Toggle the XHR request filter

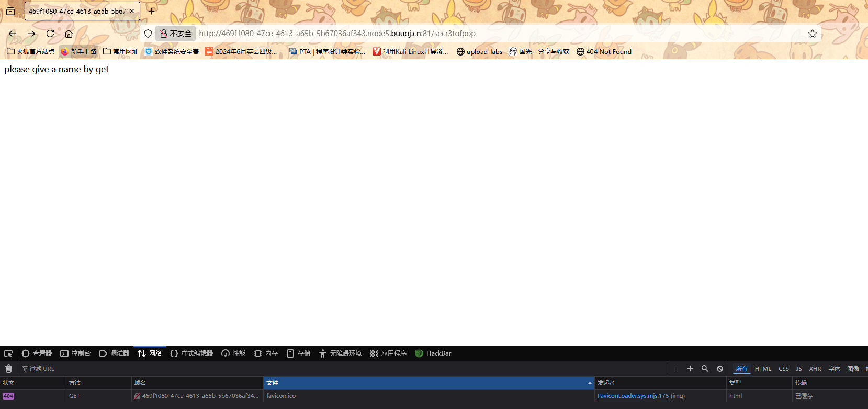(x=815, y=369)
